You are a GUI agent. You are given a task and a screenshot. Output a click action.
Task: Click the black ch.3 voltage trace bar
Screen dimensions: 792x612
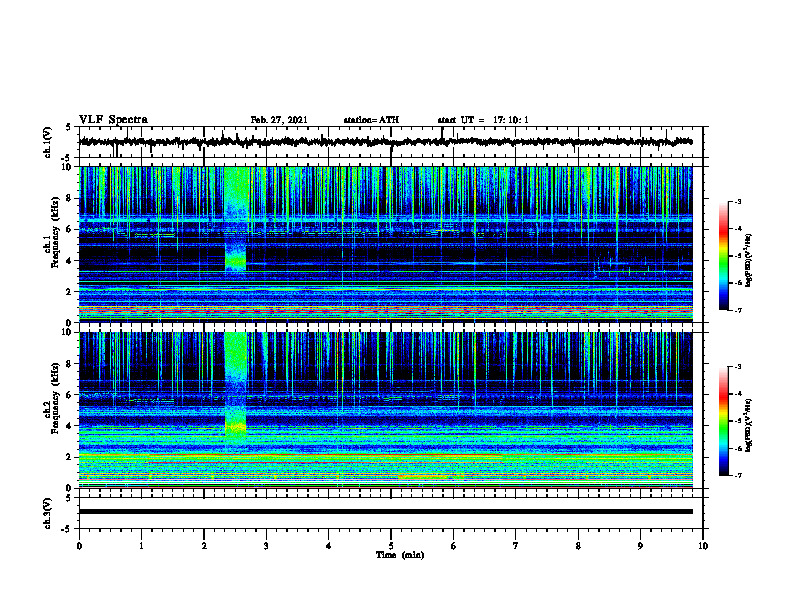tap(385, 512)
